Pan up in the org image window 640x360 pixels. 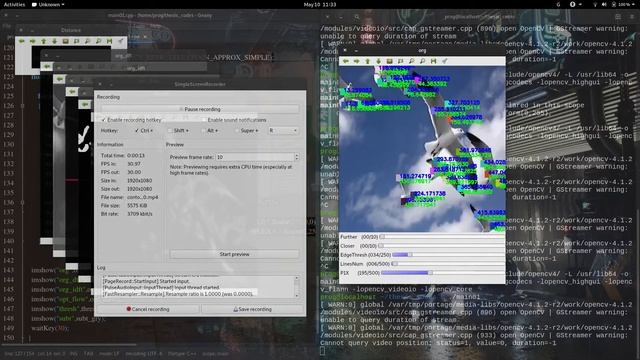(x=367, y=61)
